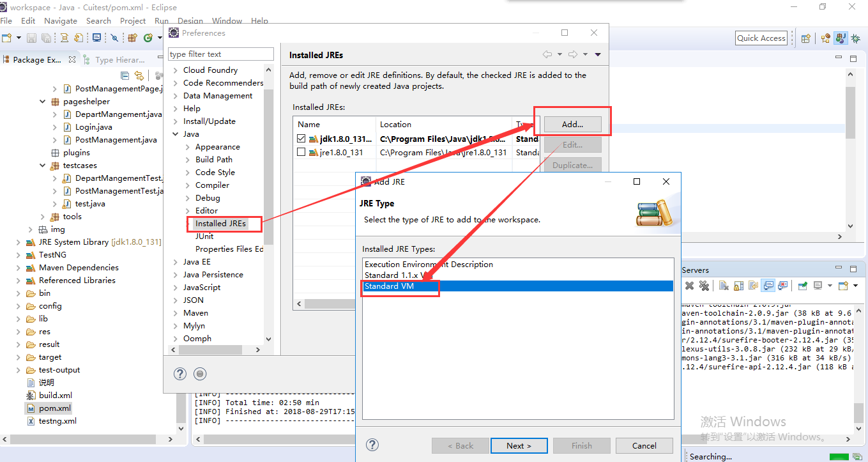
Task: Toggle the Word Wrap console icon
Action: pos(754,286)
